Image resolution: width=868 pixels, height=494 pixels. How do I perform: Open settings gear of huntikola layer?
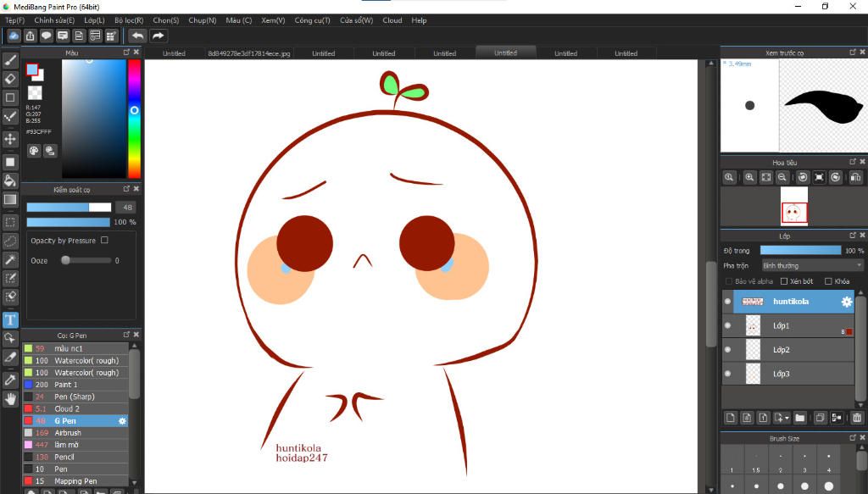point(847,302)
